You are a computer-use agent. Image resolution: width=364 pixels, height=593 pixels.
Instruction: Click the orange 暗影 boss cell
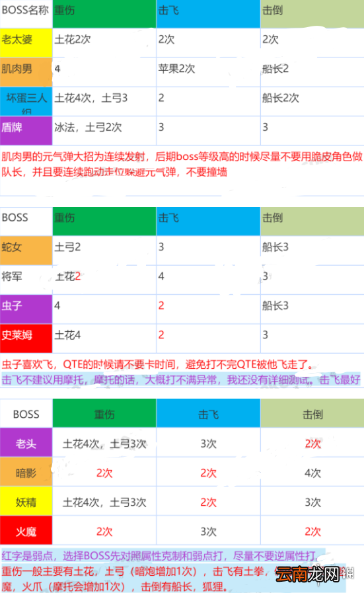[26, 471]
